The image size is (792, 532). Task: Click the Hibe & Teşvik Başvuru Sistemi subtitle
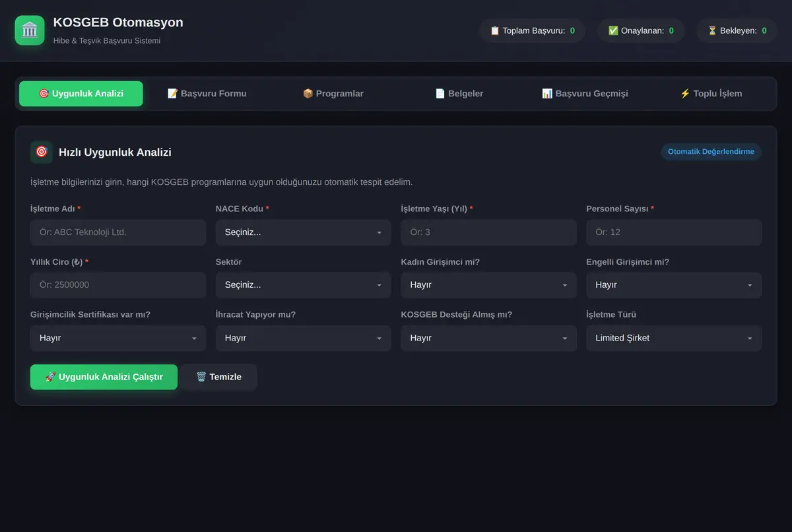[x=107, y=41]
